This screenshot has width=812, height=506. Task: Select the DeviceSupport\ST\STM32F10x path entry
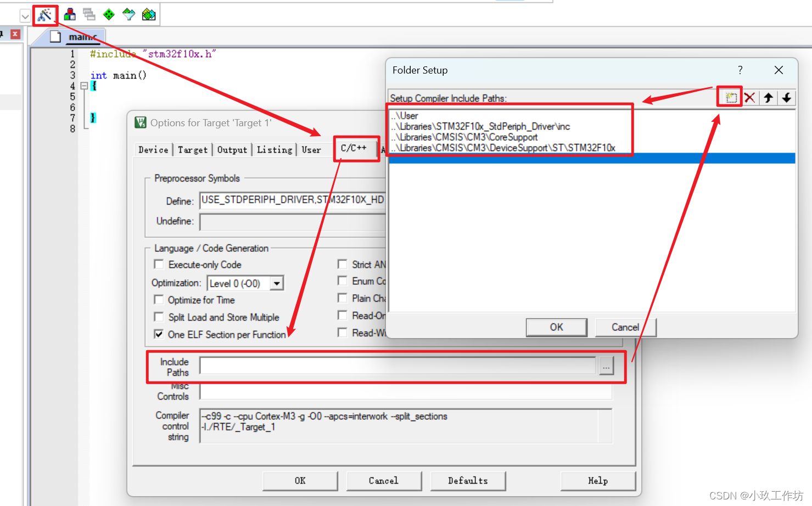(592, 148)
